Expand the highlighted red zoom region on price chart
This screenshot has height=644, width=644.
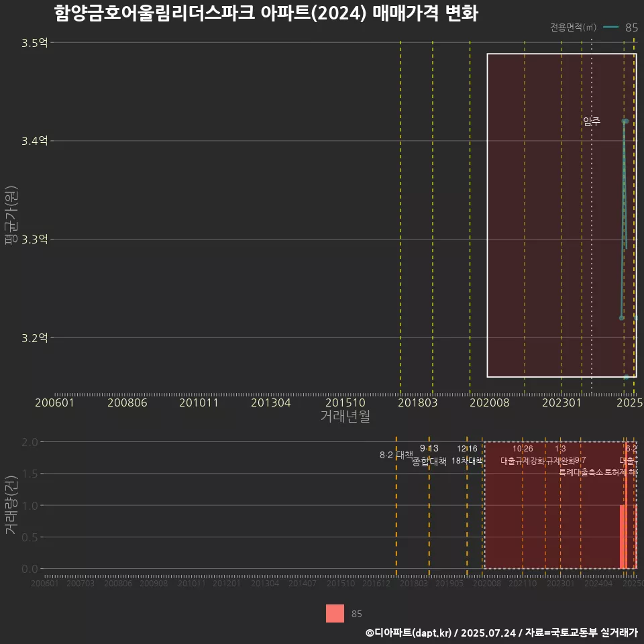(x=560, y=215)
